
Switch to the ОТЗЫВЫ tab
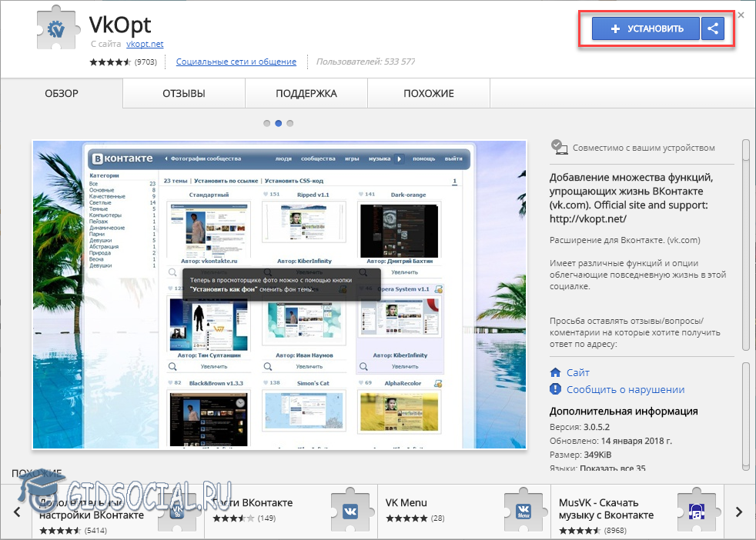pos(183,94)
